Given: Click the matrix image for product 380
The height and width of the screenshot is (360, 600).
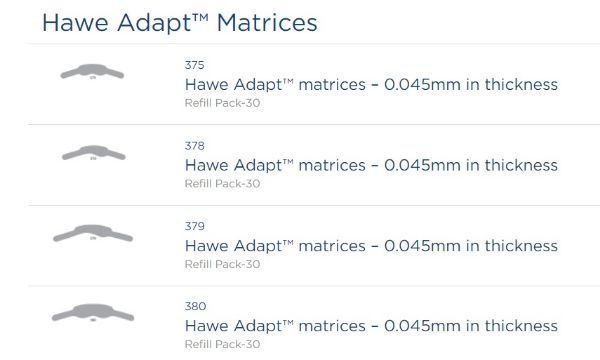Looking at the screenshot, I should pos(93,313).
